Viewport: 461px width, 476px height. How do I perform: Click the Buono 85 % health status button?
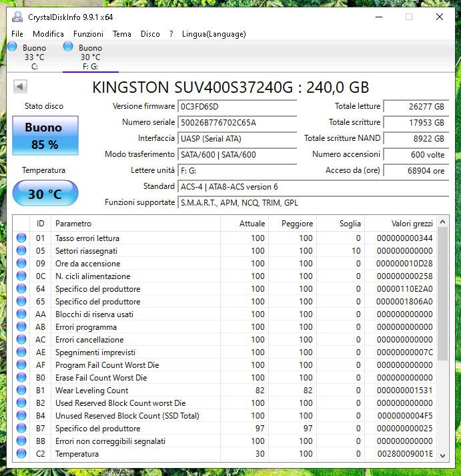click(45, 136)
